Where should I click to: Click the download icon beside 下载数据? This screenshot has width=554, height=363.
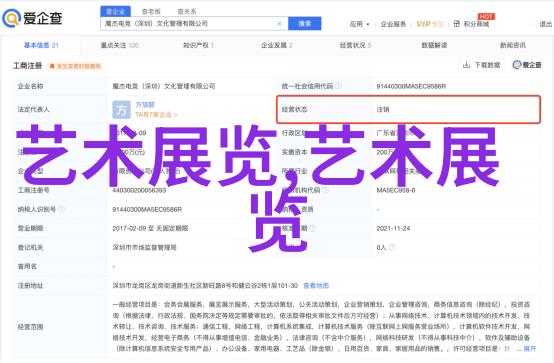click(x=466, y=65)
